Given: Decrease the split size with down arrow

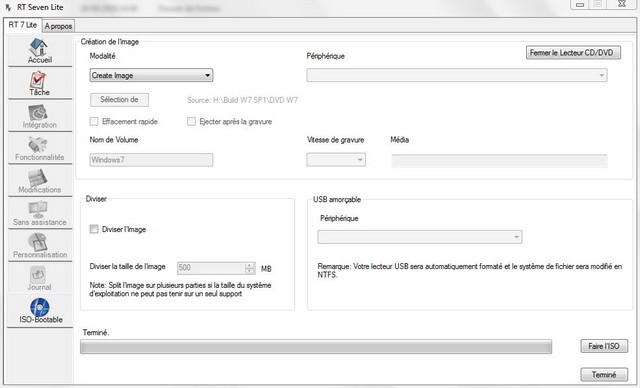Looking at the screenshot, I should 250,271.
